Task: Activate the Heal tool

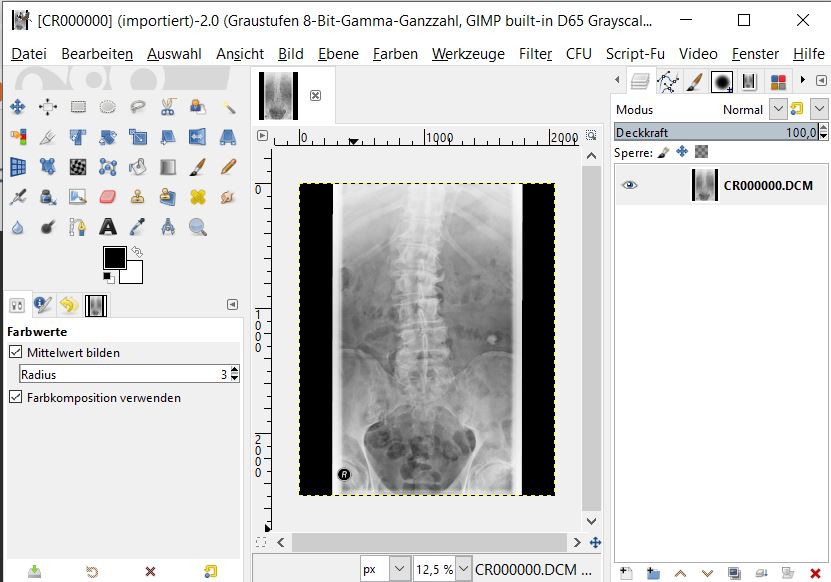Action: tap(198, 197)
